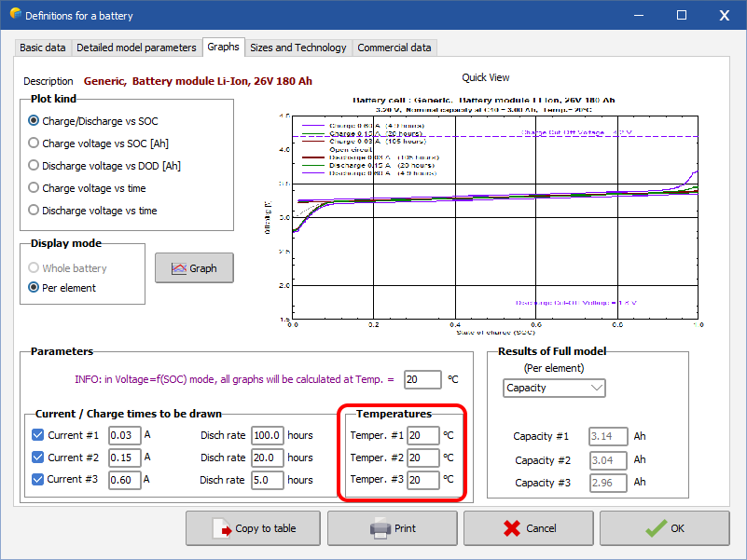
Task: Click Disch rate field showing 20.0 hours
Action: pos(268,458)
